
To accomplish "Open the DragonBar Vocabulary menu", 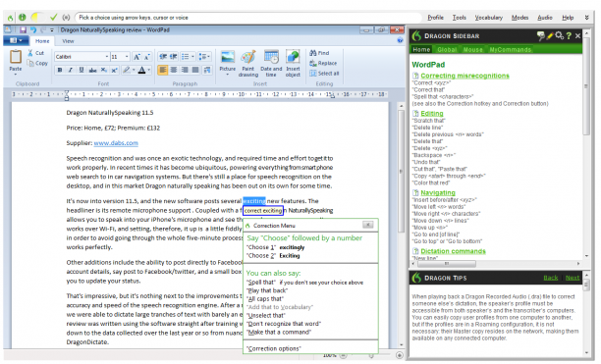I will tap(489, 18).
